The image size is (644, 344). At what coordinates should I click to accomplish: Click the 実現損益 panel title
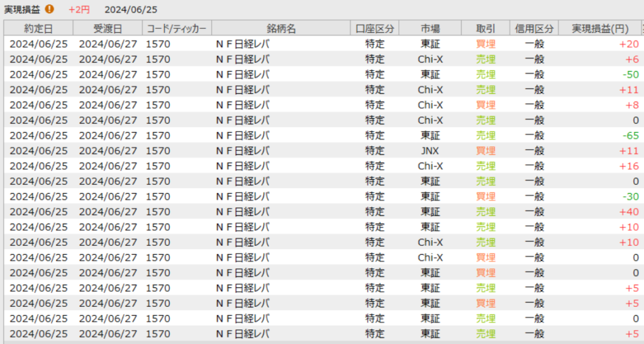click(x=22, y=9)
